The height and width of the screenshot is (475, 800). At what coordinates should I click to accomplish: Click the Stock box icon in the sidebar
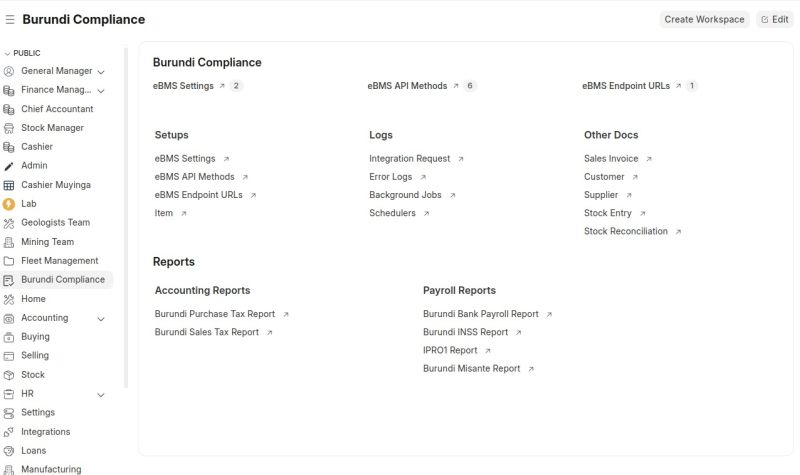(9, 375)
